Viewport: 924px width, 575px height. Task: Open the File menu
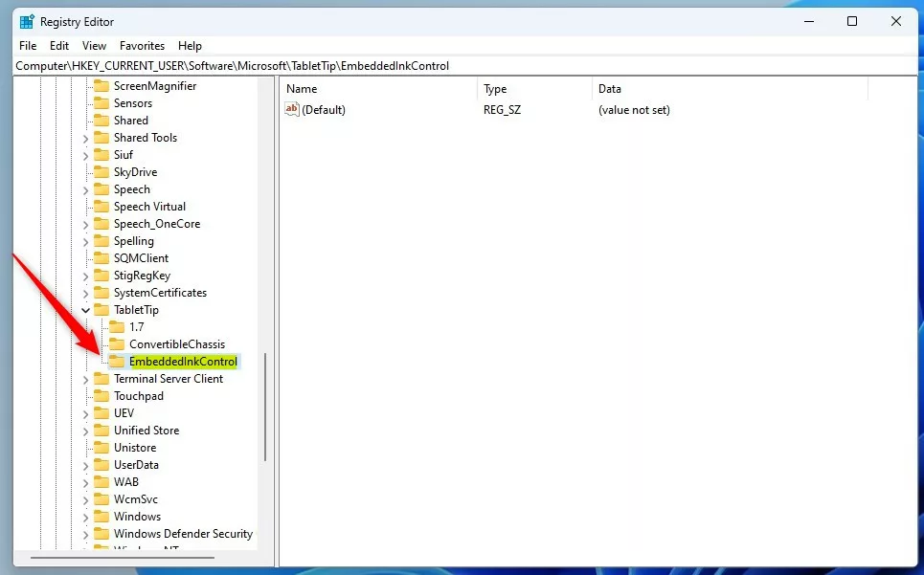(x=28, y=46)
